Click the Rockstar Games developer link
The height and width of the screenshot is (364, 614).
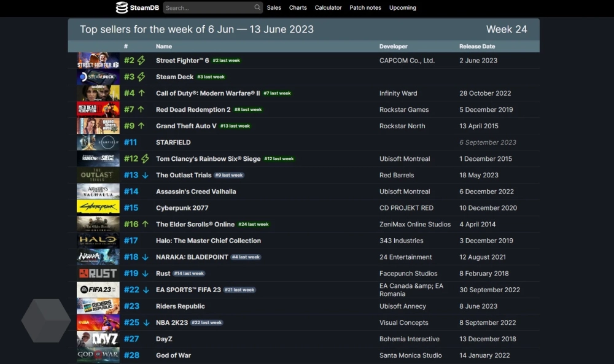click(404, 110)
